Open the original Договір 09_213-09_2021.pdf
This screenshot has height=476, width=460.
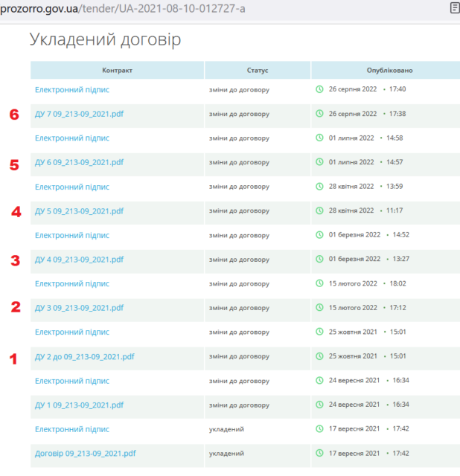(x=85, y=453)
